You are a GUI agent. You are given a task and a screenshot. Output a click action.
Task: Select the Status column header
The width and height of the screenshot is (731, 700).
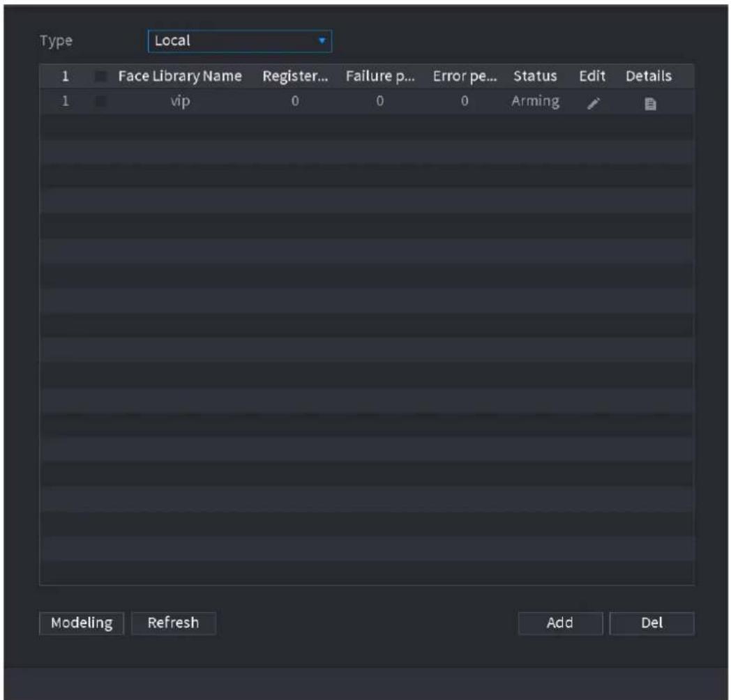(x=535, y=76)
